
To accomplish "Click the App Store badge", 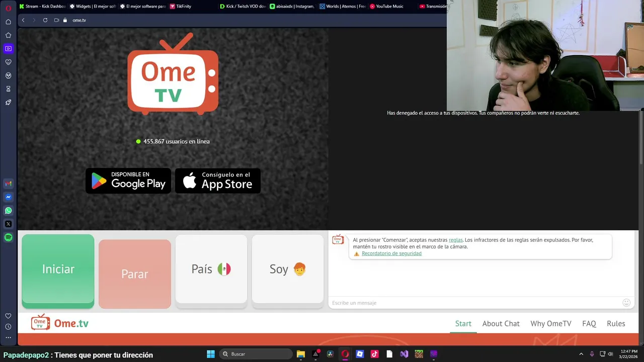I will [x=218, y=180].
